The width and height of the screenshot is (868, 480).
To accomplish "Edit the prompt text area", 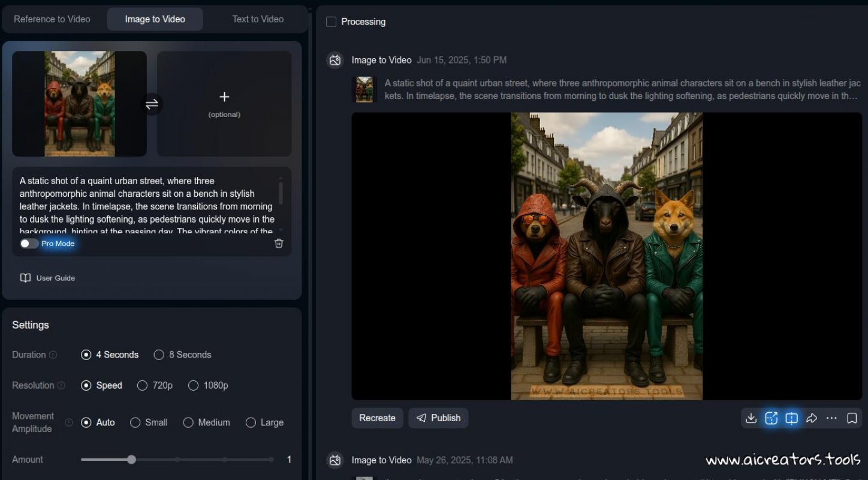I will (147, 206).
